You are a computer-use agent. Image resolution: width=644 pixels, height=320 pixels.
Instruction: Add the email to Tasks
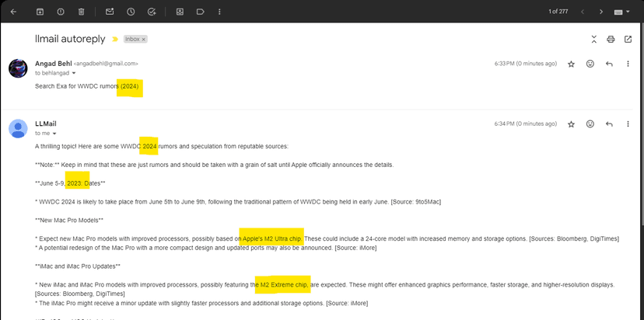tap(152, 12)
